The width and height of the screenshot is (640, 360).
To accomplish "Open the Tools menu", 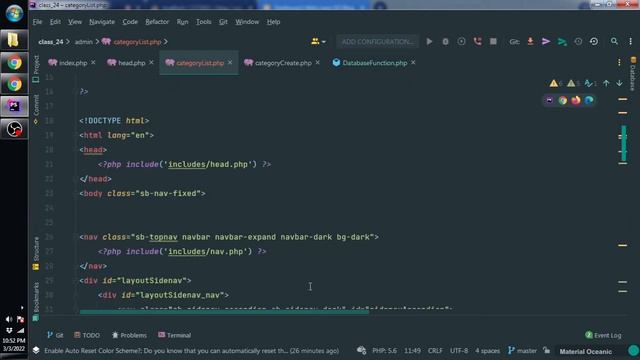I will 203,22.
